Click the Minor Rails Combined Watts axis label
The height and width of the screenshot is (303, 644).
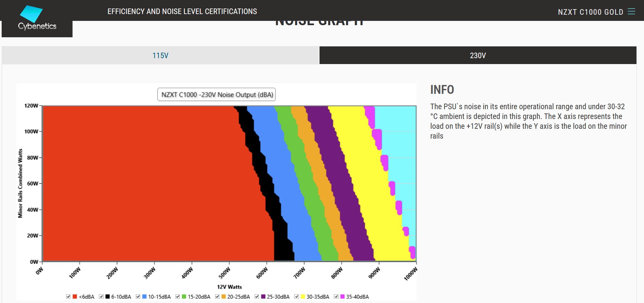click(x=20, y=183)
